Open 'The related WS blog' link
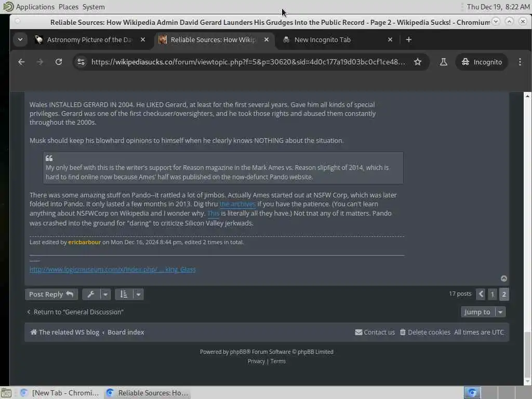 pos(65,332)
